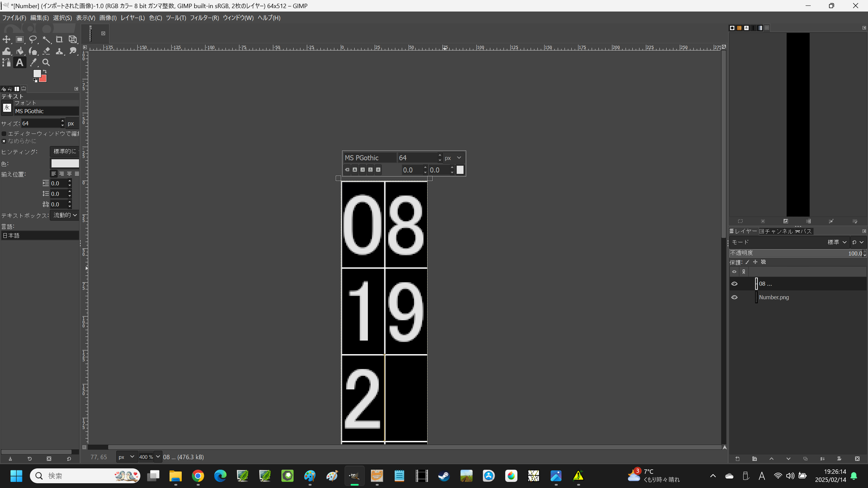Viewport: 868px width, 488px height.
Task: Restore tool options to default values
Action: (69, 459)
